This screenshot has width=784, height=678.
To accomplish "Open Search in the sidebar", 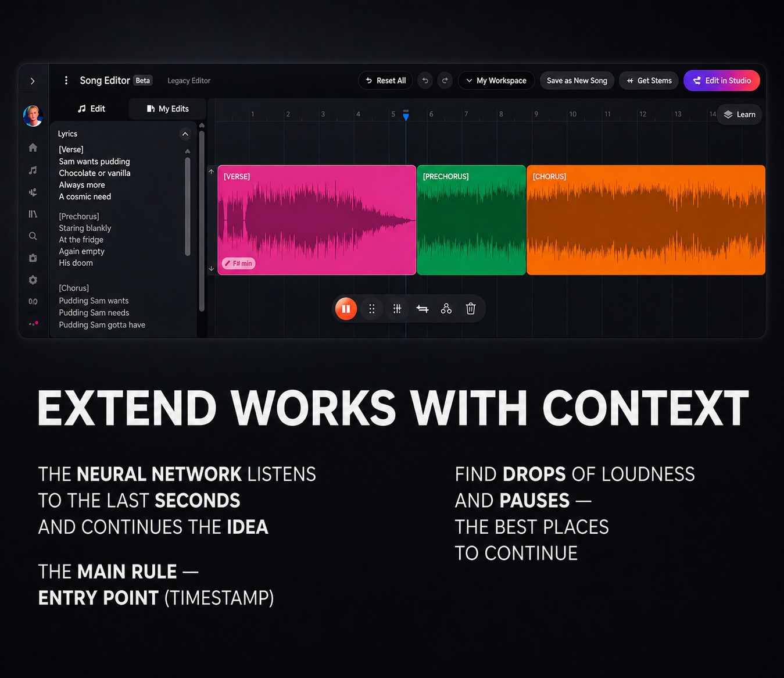I will (x=33, y=236).
